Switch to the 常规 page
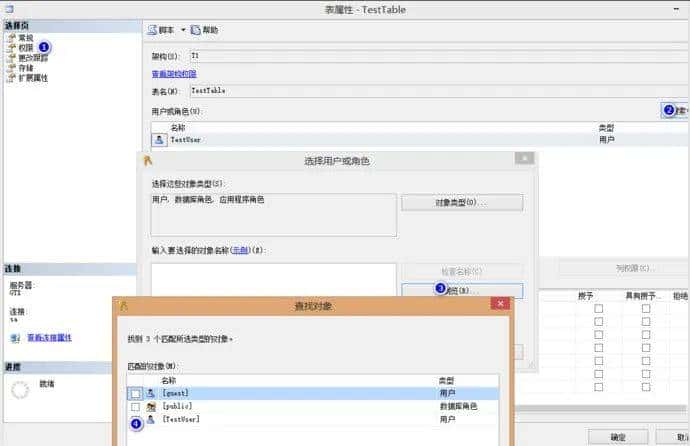The height and width of the screenshot is (446, 690). (26, 38)
